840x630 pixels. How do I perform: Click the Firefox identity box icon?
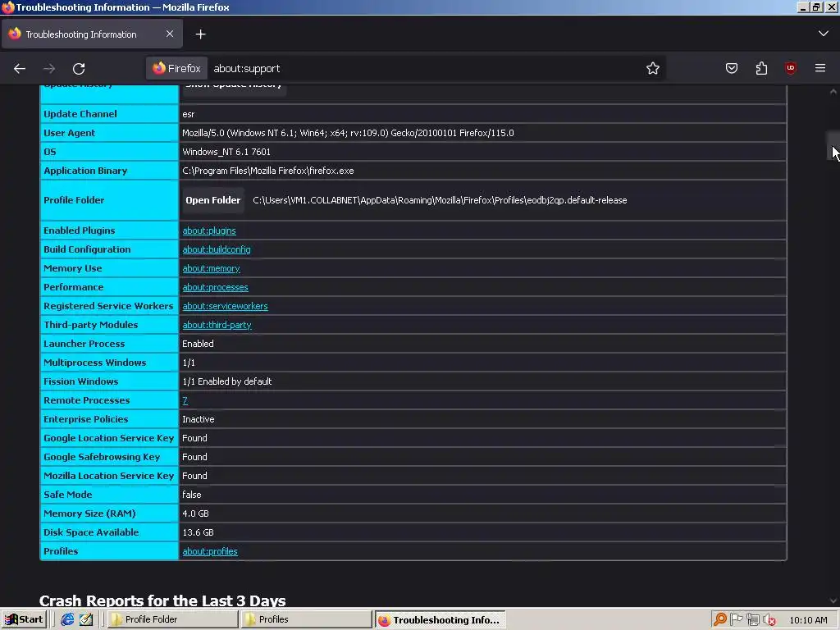pyautogui.click(x=177, y=69)
